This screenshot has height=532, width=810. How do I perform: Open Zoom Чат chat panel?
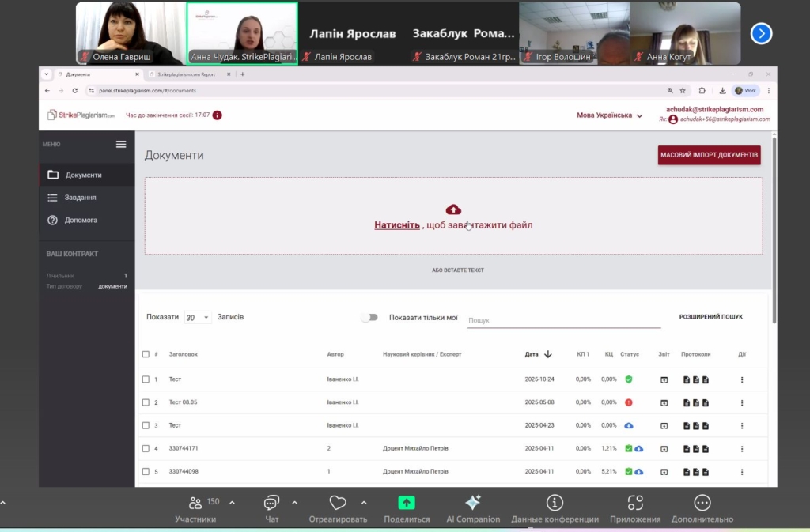coord(272,503)
